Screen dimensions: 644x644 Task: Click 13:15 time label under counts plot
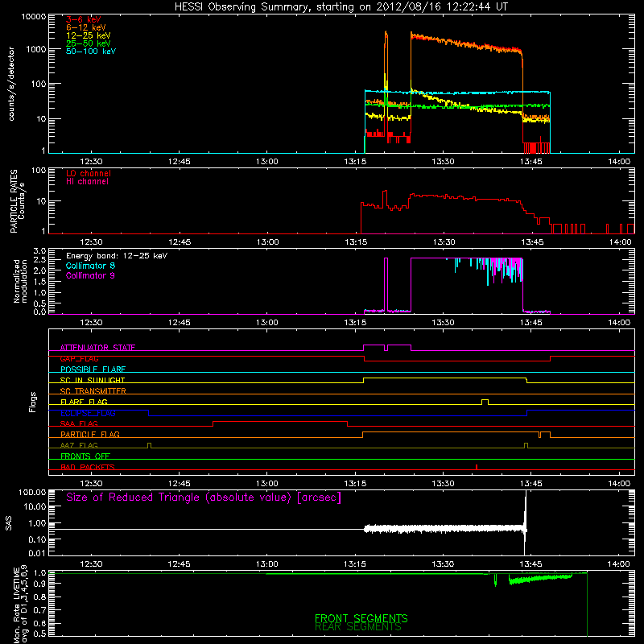355,162
